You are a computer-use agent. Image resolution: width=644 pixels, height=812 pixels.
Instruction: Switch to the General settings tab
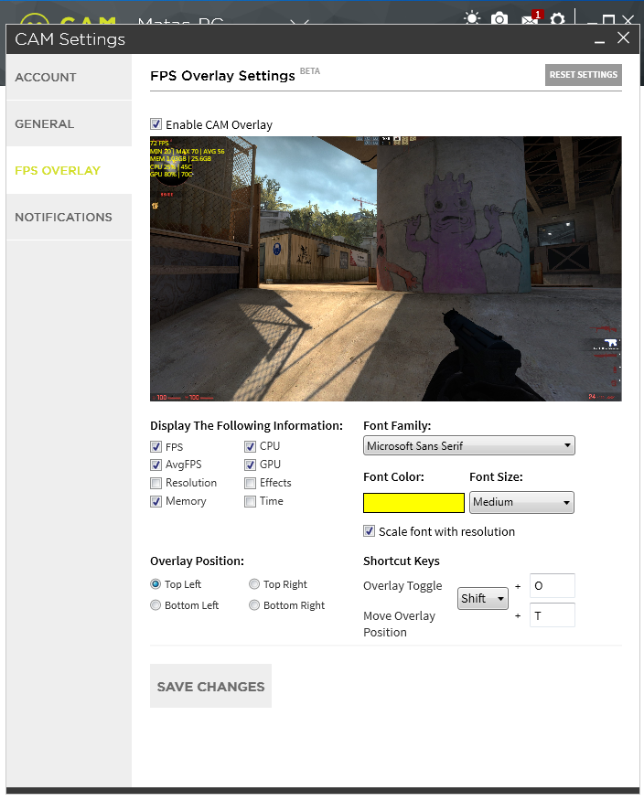pos(69,123)
